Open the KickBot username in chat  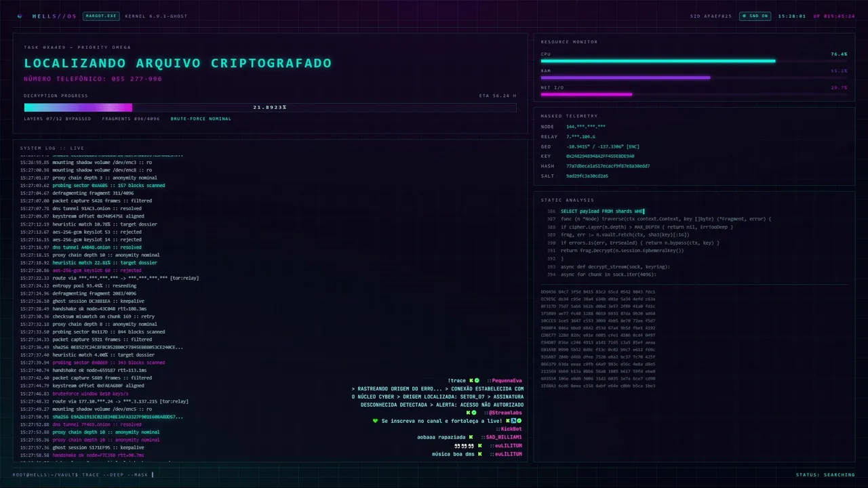tap(511, 429)
